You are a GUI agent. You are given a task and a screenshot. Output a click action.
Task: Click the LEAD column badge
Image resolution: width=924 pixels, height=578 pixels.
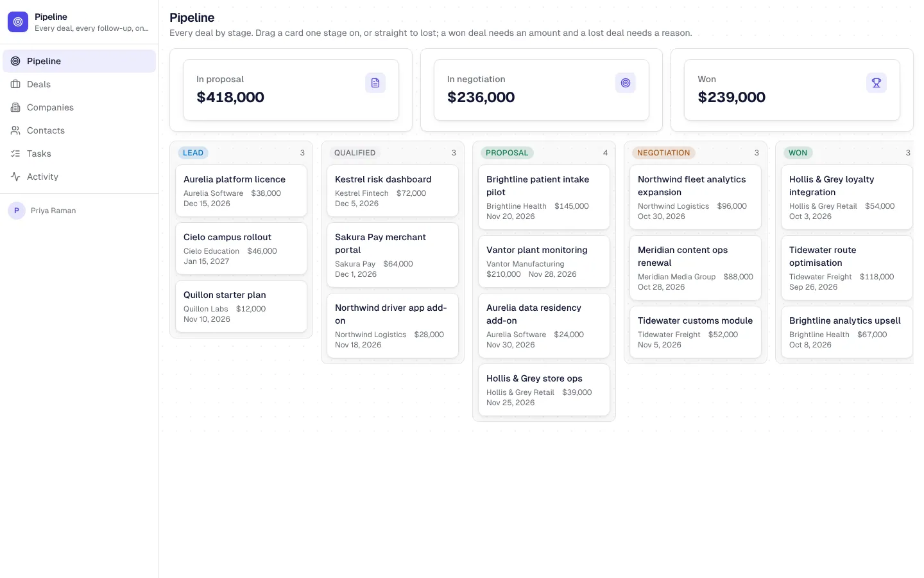pos(193,153)
